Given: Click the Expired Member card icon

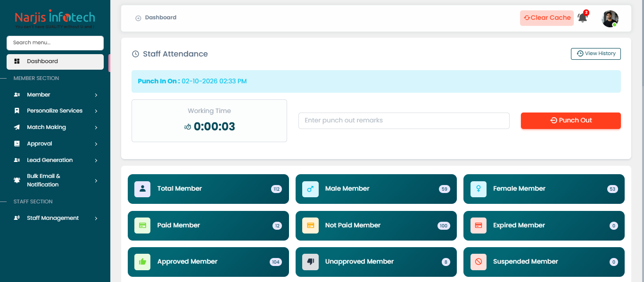Looking at the screenshot, I should click(x=479, y=226).
